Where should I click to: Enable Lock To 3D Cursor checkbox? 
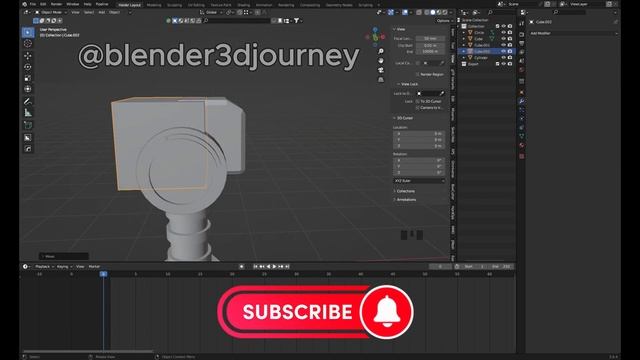coord(418,101)
